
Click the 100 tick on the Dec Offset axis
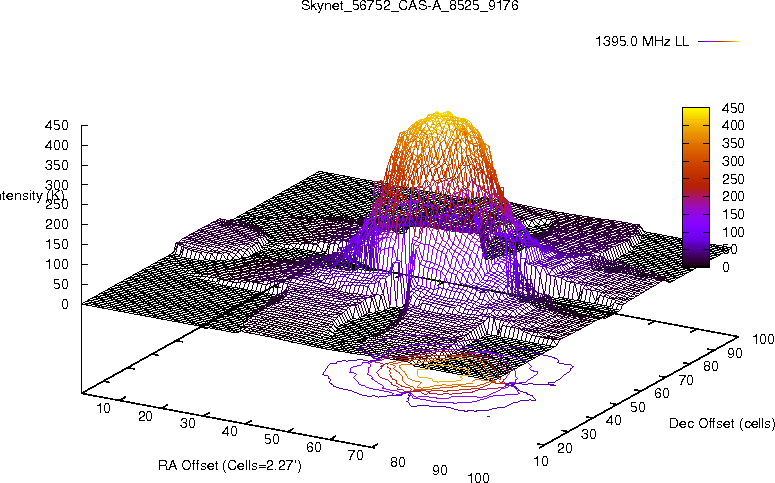(x=763, y=339)
